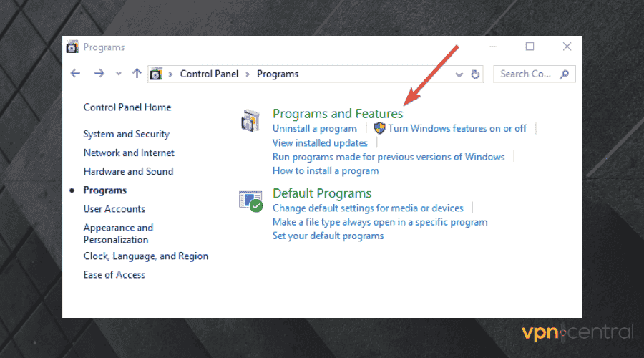The image size is (644, 358).
Task: Focus the Search Control Panel field
Action: click(x=534, y=74)
